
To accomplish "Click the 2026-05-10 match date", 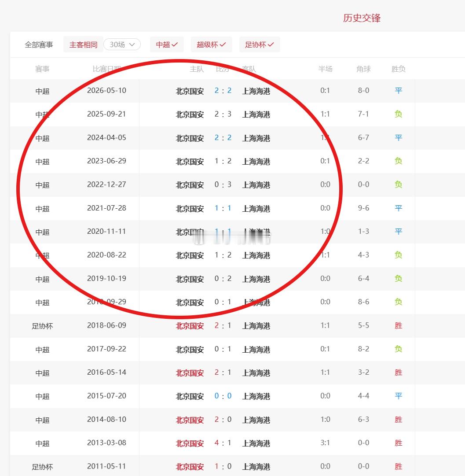I will pyautogui.click(x=106, y=90).
